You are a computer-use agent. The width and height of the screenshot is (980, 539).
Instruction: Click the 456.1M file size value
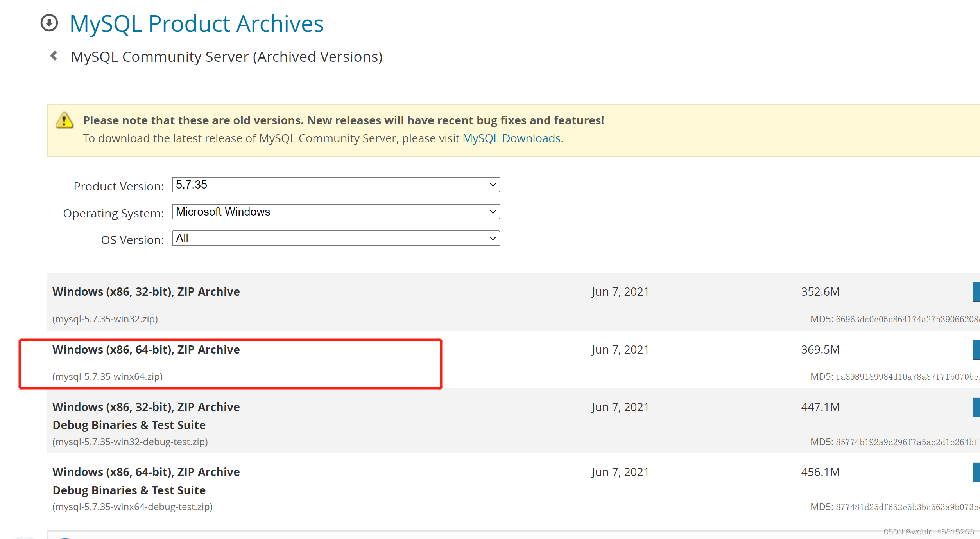coord(820,472)
